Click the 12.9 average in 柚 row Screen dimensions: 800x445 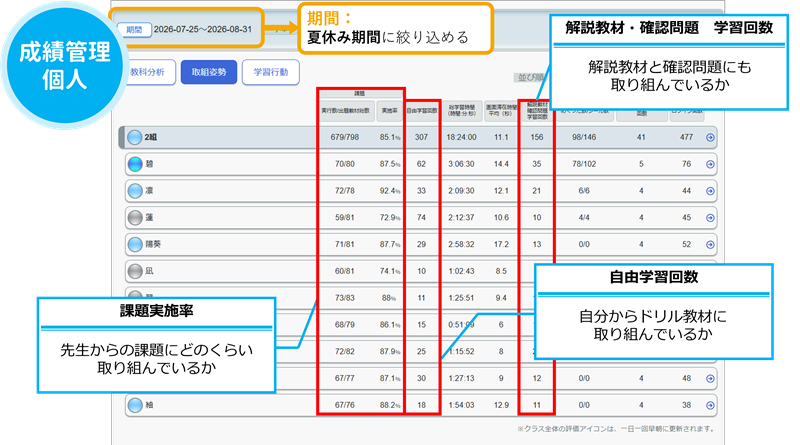(x=501, y=405)
